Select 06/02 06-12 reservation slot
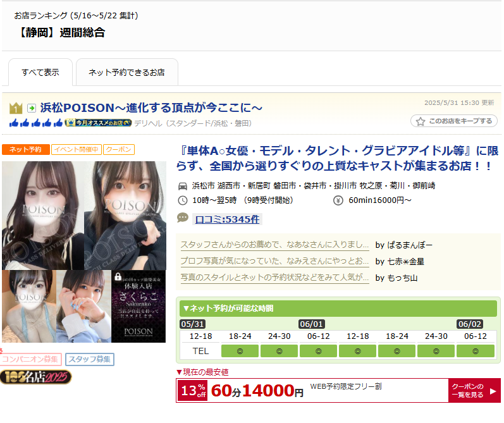Image resolution: width=504 pixels, height=423 pixels. click(x=476, y=351)
